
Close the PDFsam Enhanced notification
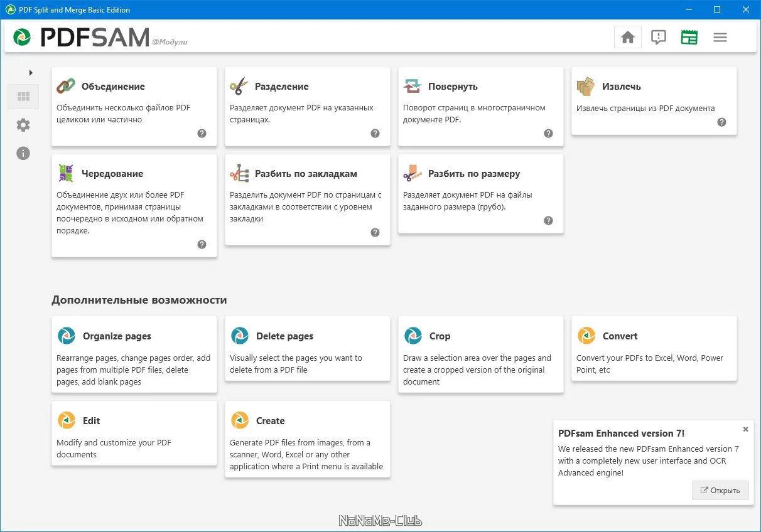pyautogui.click(x=746, y=429)
